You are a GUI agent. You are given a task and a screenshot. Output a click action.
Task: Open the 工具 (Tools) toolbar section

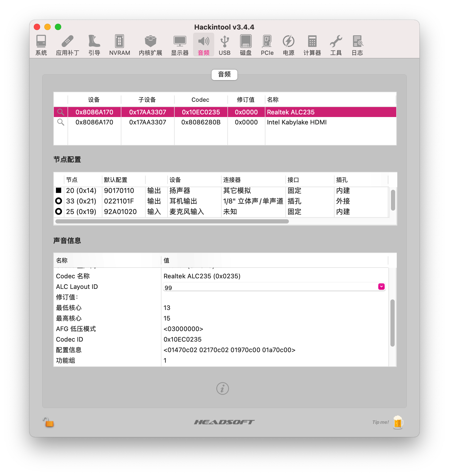pos(336,45)
